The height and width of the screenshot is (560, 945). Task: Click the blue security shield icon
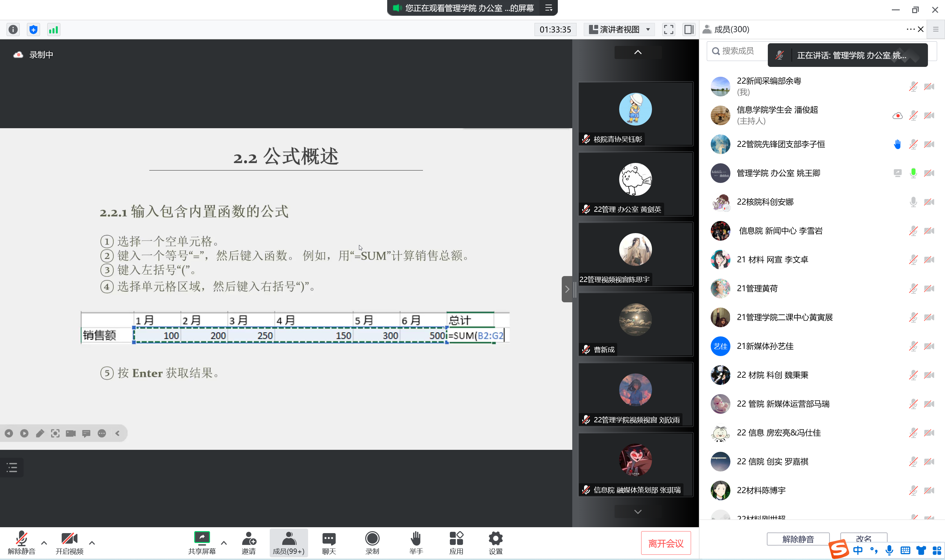click(33, 30)
